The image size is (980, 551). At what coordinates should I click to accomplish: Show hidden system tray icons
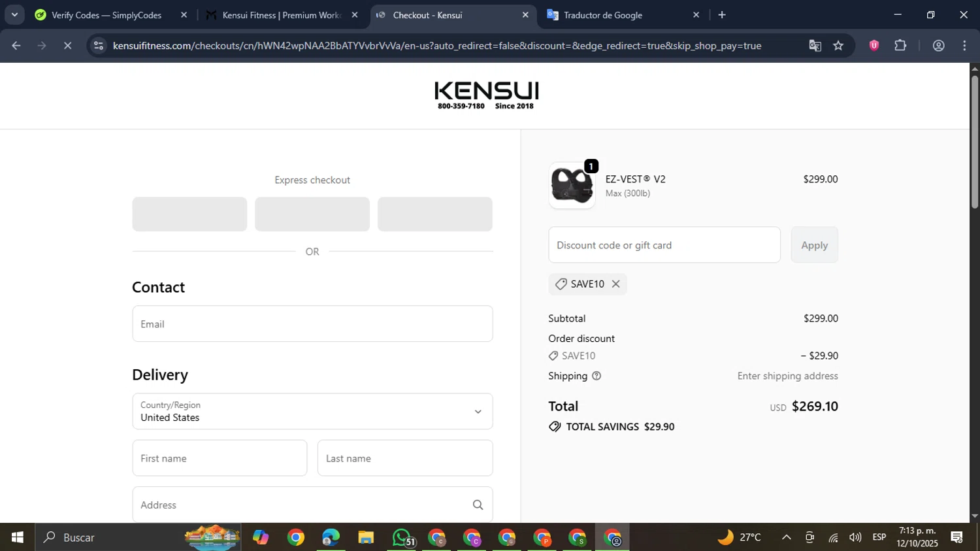787,537
